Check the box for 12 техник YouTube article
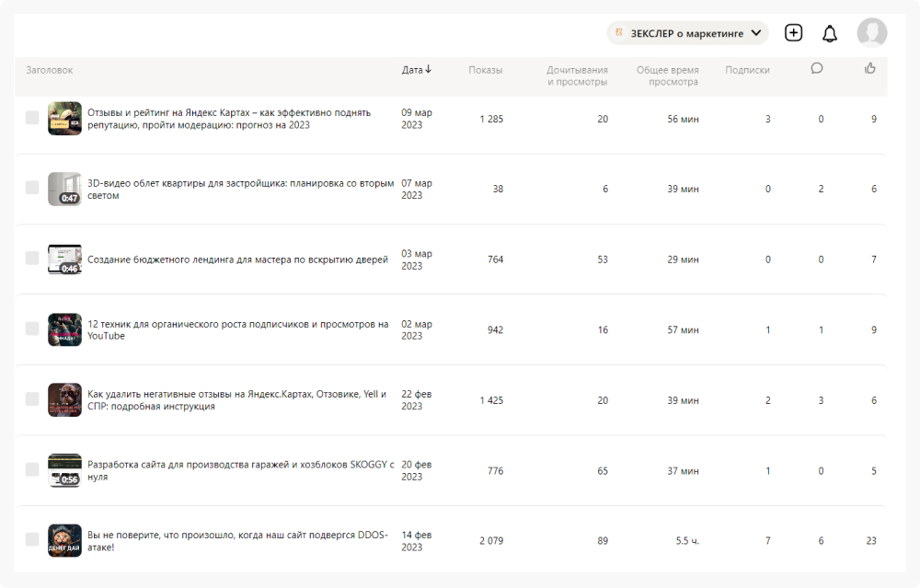 [x=32, y=329]
